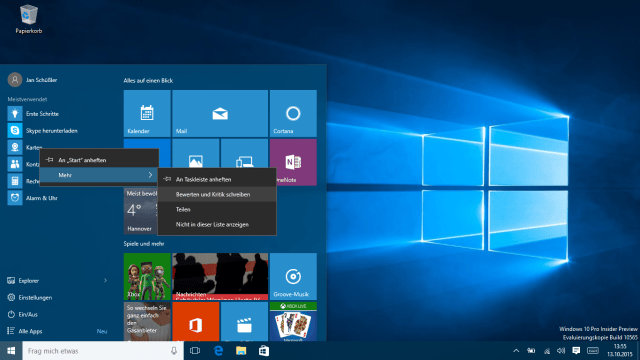Open the network tray icon
The image size is (640, 360).
547,351
